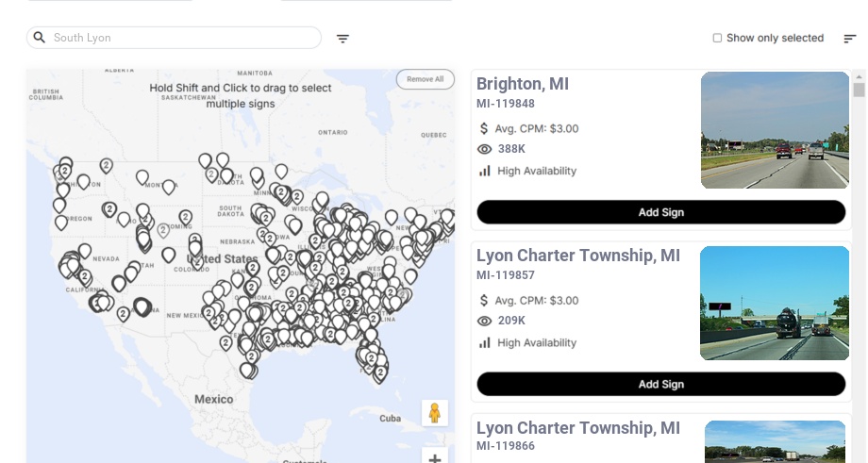Viewport: 868px width, 463px height.
Task: Click the dollar icon on MI-119857 listing
Action: coord(485,300)
